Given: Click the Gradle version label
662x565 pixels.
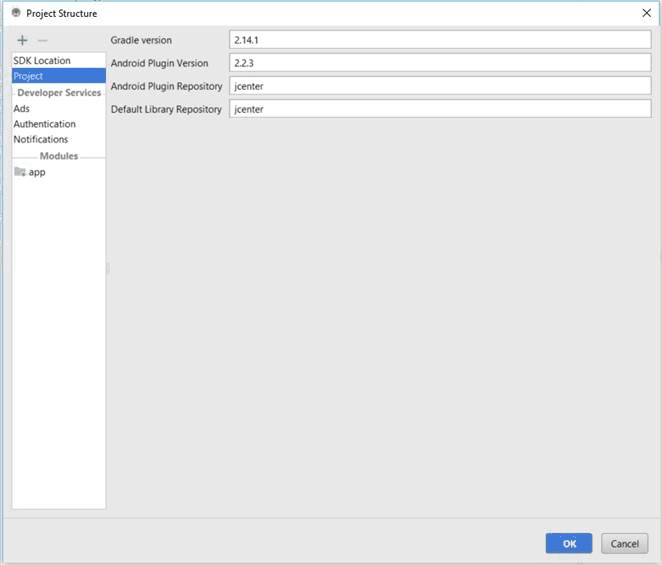Looking at the screenshot, I should (141, 40).
